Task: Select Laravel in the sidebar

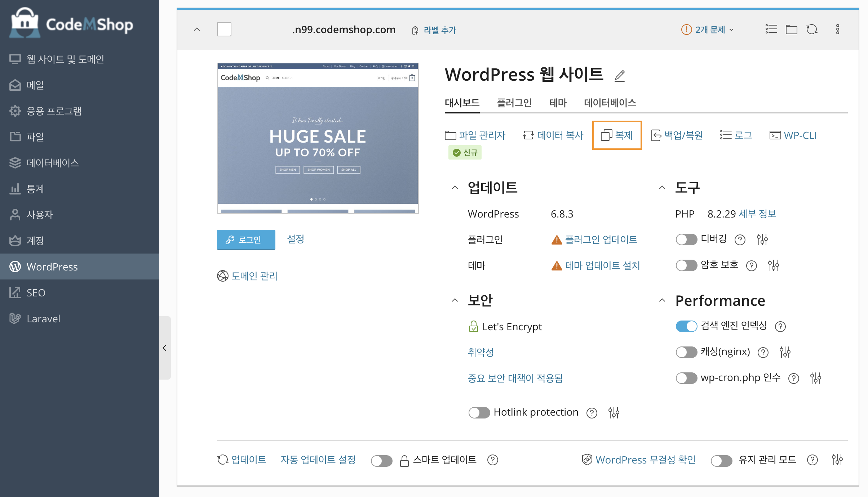Action: pos(43,319)
